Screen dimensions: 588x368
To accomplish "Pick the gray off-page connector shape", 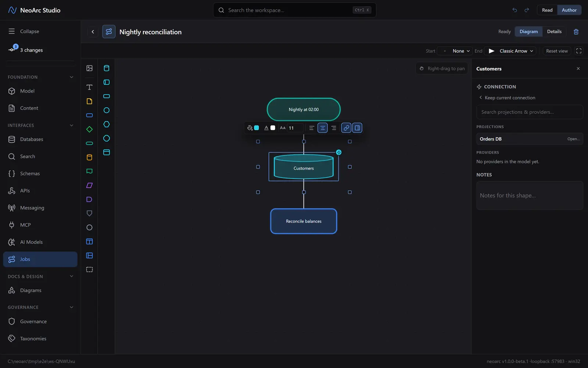I will click(89, 213).
